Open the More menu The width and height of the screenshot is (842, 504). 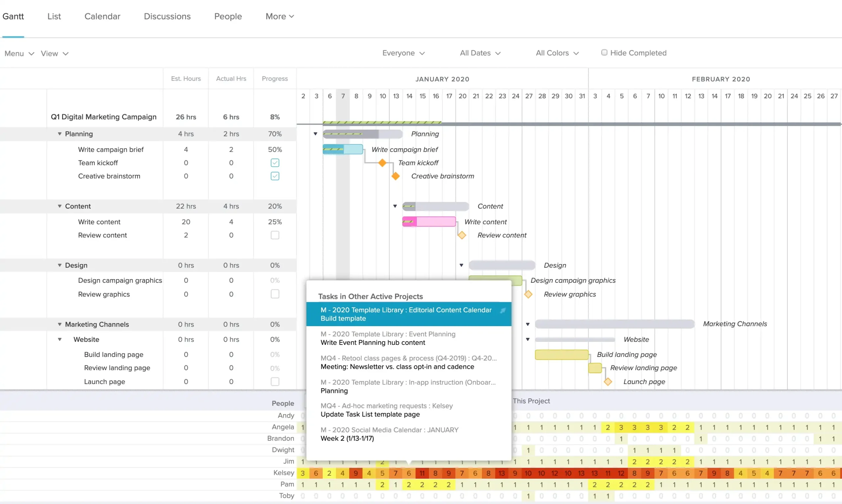[x=279, y=16]
